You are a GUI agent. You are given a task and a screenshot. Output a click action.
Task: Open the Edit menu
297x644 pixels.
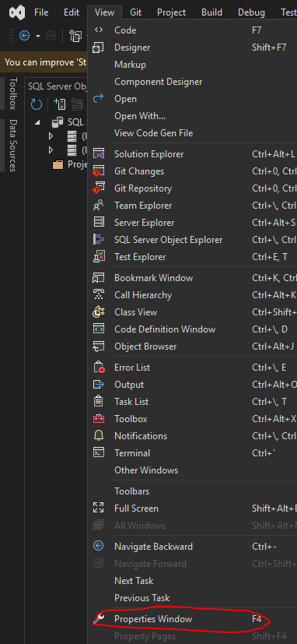72,12
